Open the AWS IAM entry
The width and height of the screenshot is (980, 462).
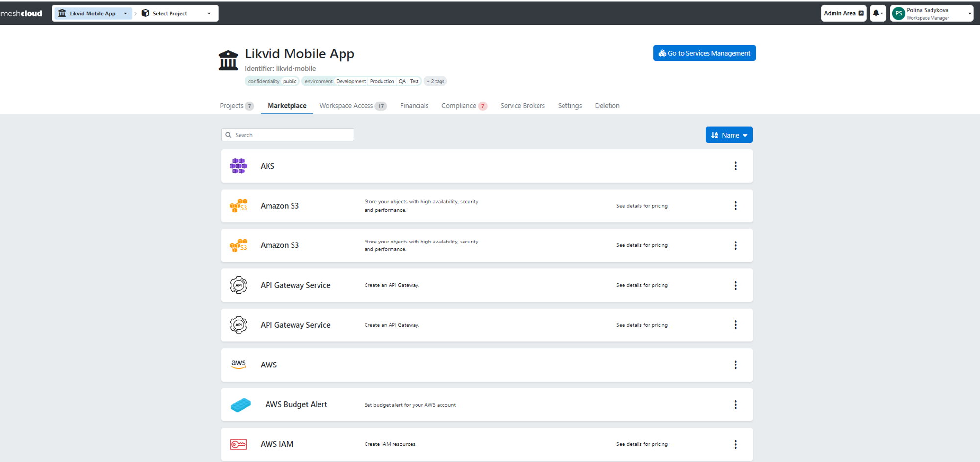pyautogui.click(x=487, y=444)
